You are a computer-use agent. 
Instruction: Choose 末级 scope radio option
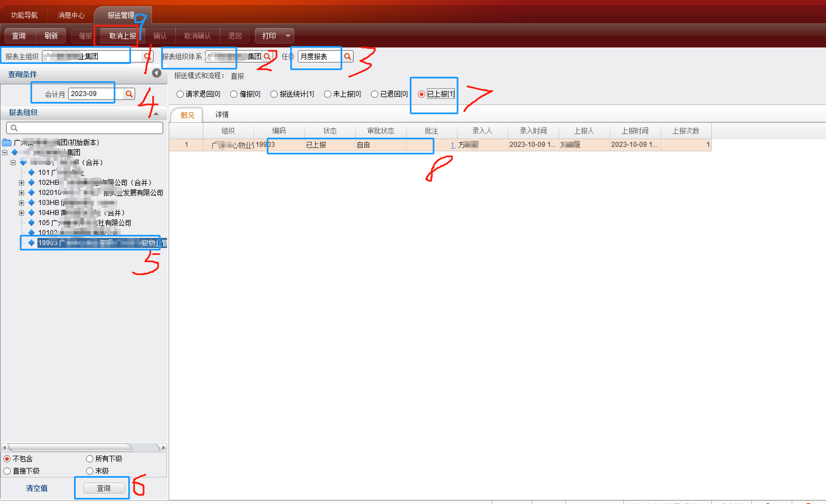pos(89,471)
